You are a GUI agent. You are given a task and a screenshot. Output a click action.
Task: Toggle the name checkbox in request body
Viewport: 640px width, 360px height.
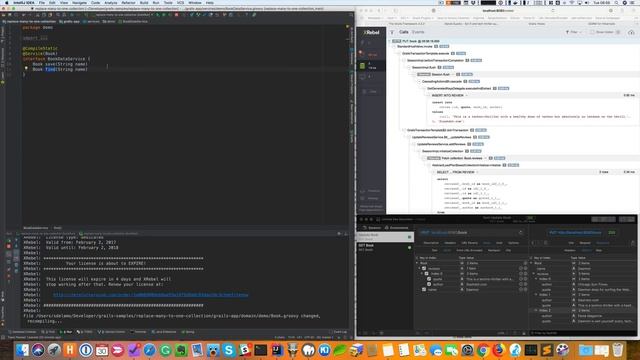pyautogui.click(x=424, y=289)
